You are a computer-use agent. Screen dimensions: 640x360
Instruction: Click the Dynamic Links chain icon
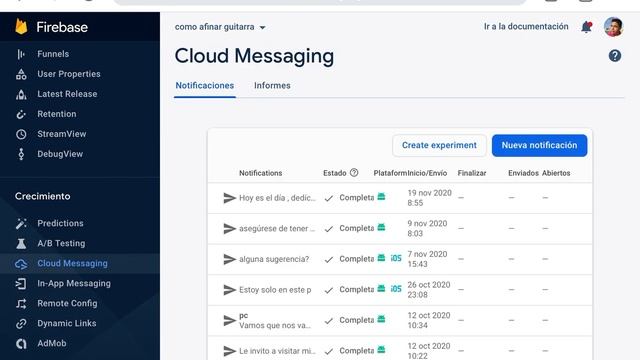[x=21, y=323]
